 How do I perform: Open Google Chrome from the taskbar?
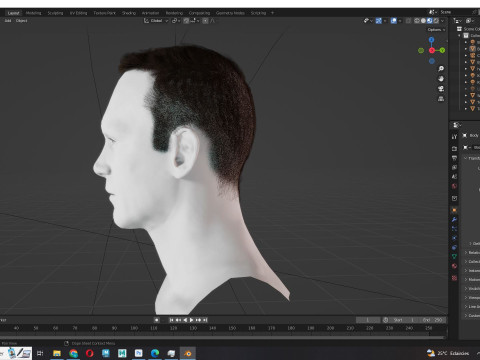[x=73, y=353]
